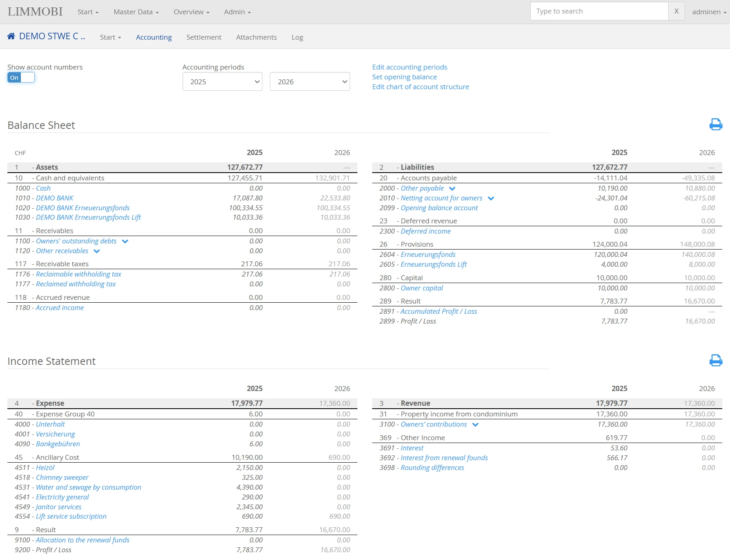The height and width of the screenshot is (560, 730).
Task: Click the Assets total 127,672.77
Action: click(245, 167)
